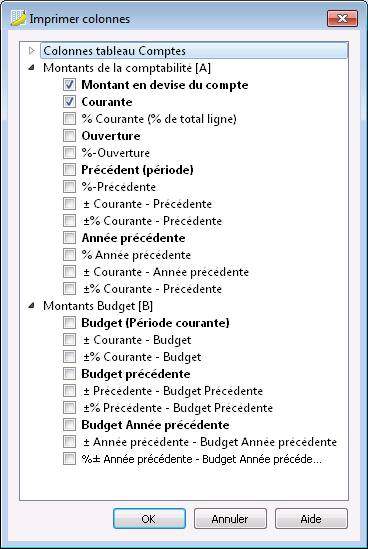Tick the Précédent (période) checkbox
The height and width of the screenshot is (549, 368).
pos(69,169)
